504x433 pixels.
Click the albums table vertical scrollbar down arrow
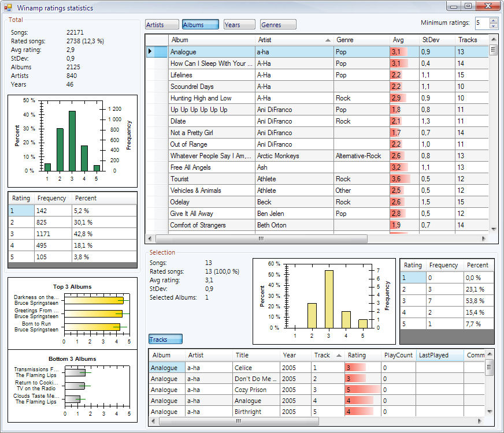click(x=494, y=229)
